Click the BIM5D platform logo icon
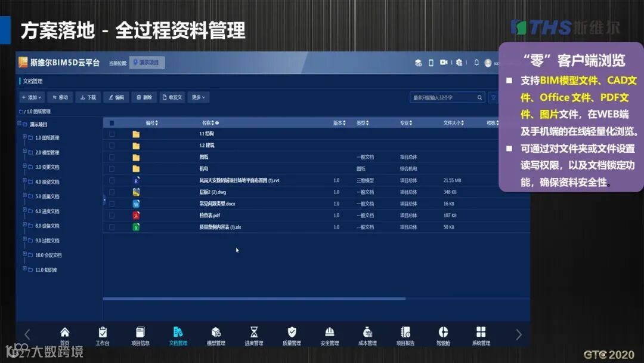 23,62
